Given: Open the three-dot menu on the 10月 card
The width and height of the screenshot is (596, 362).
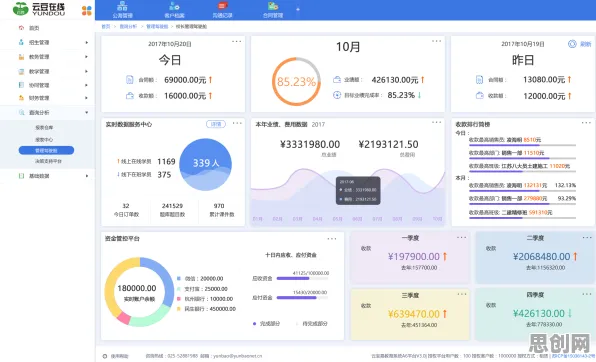Looking at the screenshot, I should click(x=436, y=41).
